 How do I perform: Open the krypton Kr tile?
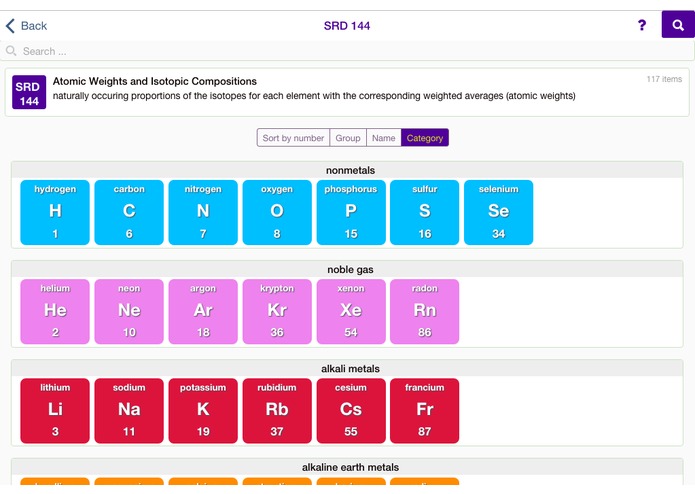(277, 311)
